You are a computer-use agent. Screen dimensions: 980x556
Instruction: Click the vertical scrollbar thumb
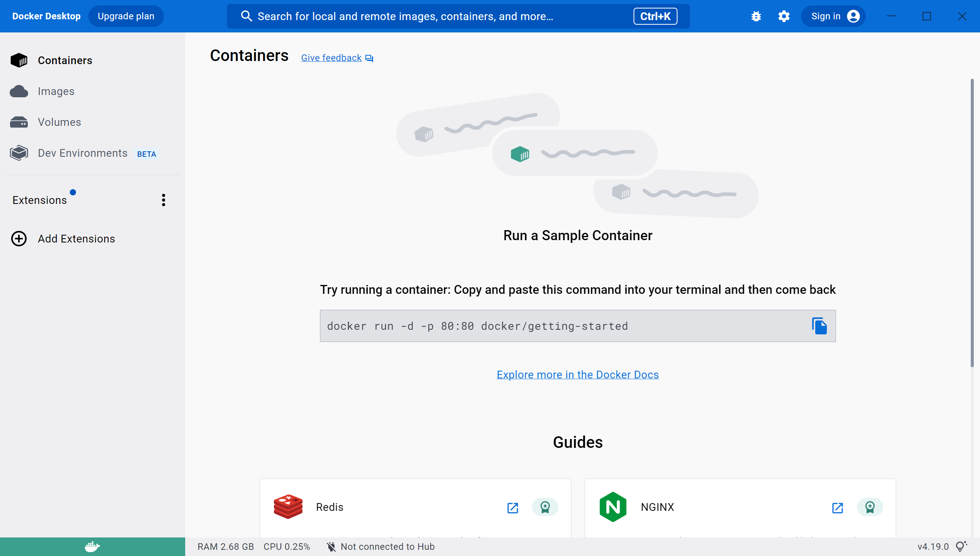click(x=972, y=223)
